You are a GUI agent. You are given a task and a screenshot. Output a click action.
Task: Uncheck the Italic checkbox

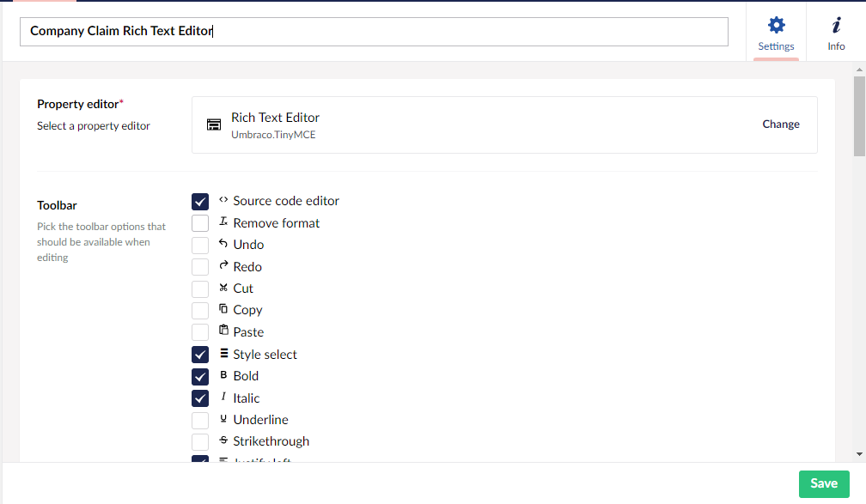tap(200, 398)
